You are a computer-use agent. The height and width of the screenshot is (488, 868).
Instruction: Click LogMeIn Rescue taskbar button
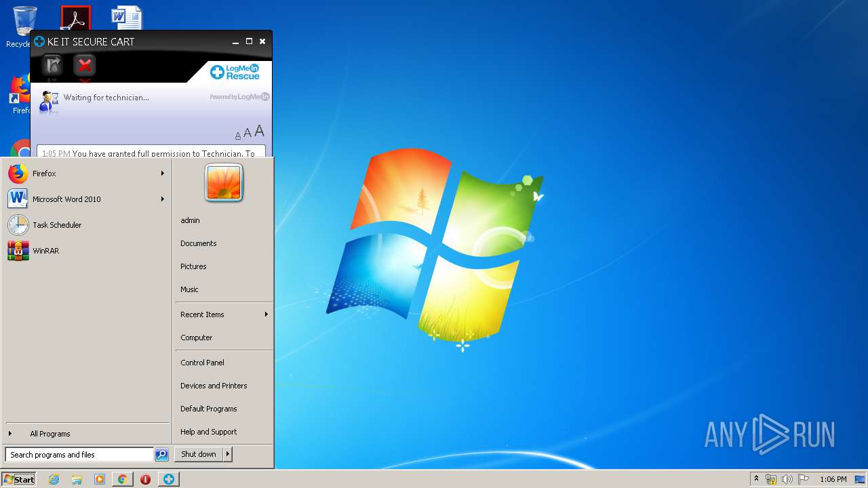[168, 479]
